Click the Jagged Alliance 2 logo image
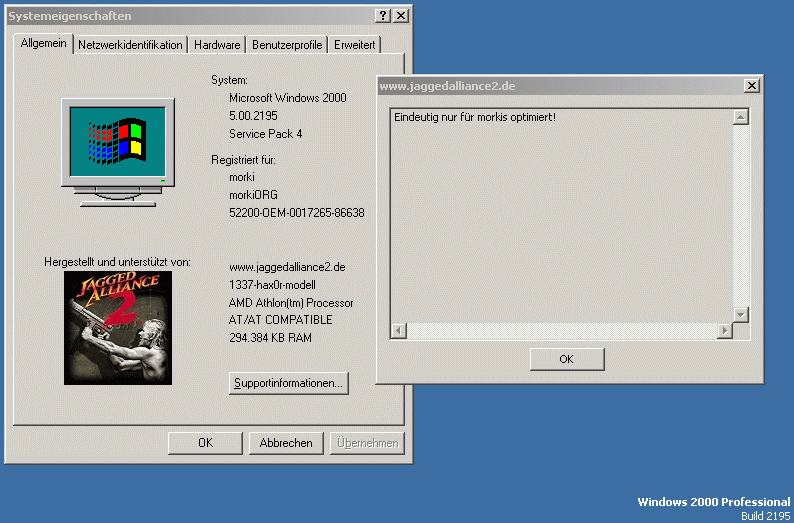 (x=118, y=328)
